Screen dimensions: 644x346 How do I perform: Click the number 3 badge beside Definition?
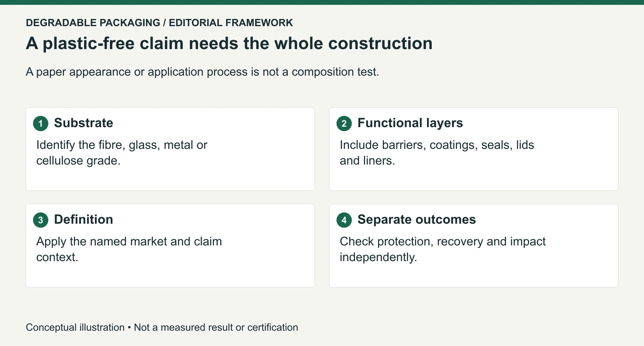pyautogui.click(x=41, y=220)
